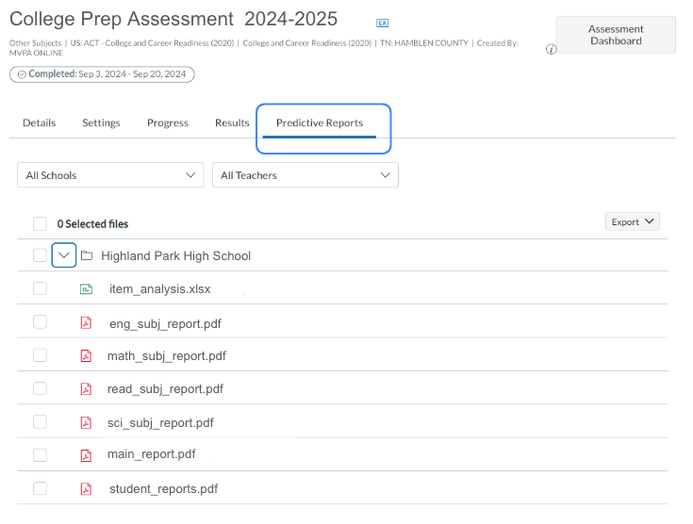Collapse the Highland Park High School folder
The height and width of the screenshot is (524, 693).
click(x=64, y=256)
